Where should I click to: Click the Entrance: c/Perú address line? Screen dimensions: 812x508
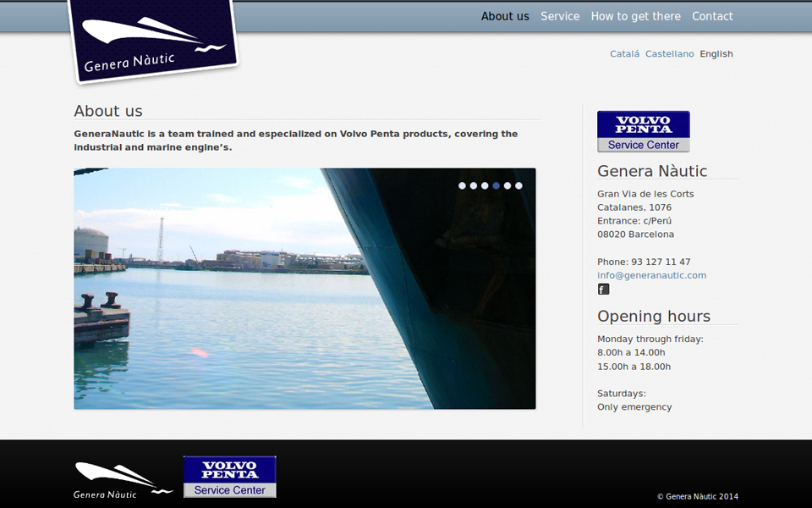tap(634, 221)
